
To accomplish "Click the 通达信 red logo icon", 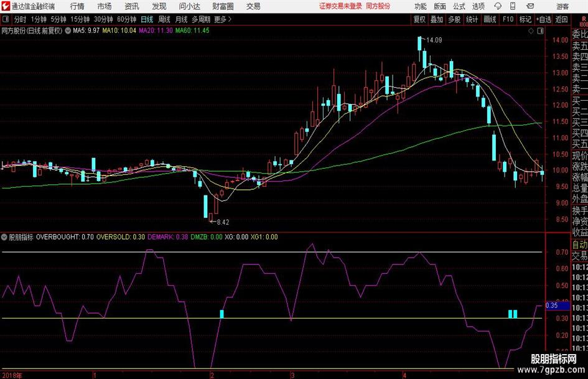I will click(x=5, y=6).
